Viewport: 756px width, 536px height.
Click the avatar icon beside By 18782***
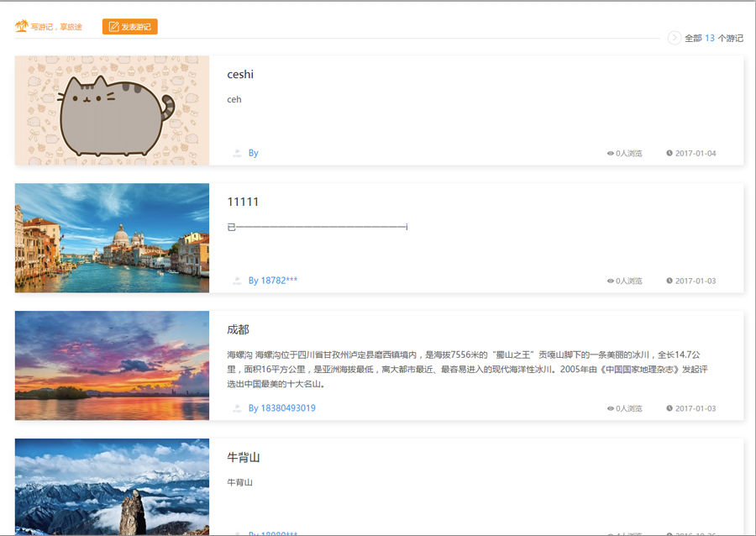[237, 281]
